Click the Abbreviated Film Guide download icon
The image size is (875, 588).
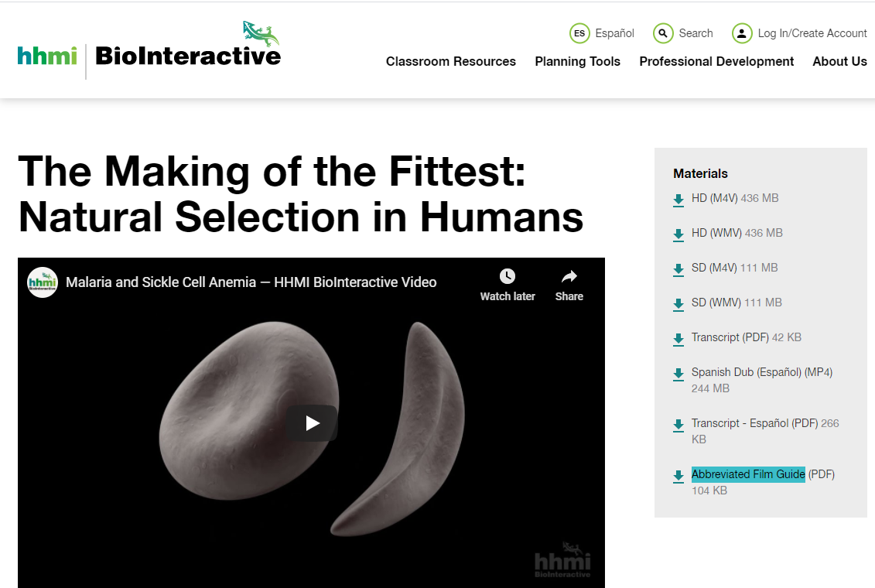[678, 477]
